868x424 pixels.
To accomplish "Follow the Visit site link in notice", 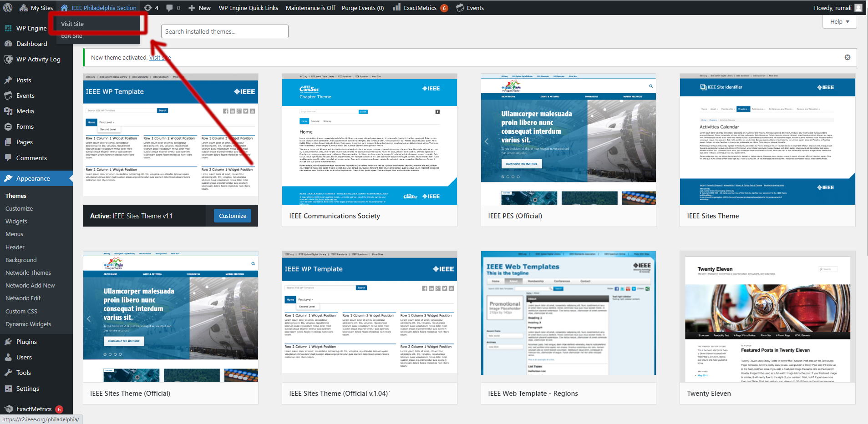I will click(x=159, y=57).
